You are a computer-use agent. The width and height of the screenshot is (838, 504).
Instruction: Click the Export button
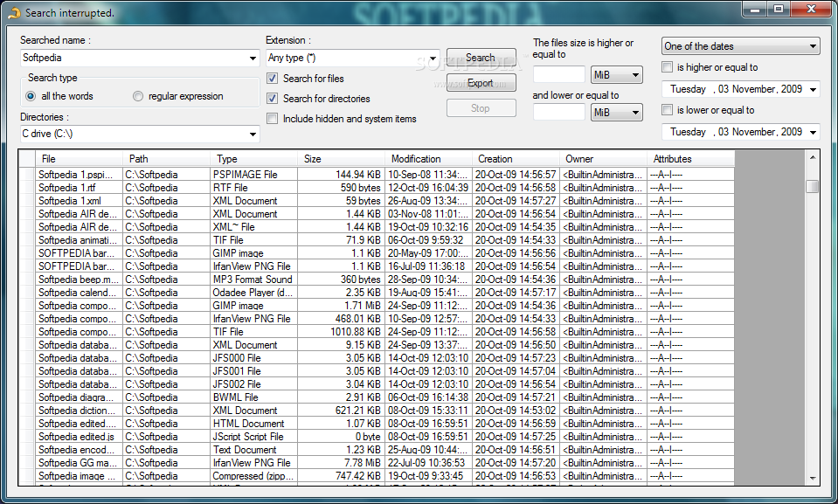[x=481, y=83]
